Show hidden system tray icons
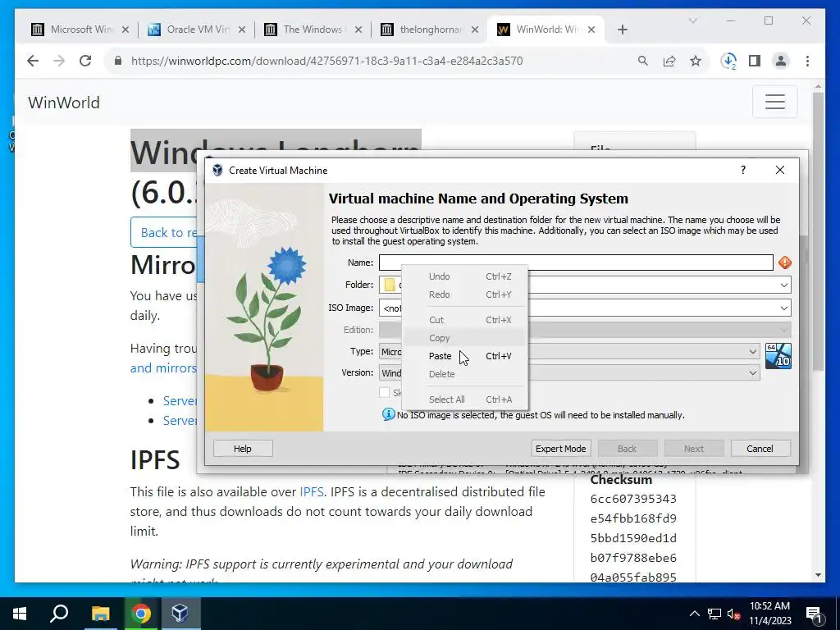Image resolution: width=840 pixels, height=630 pixels. (694, 614)
